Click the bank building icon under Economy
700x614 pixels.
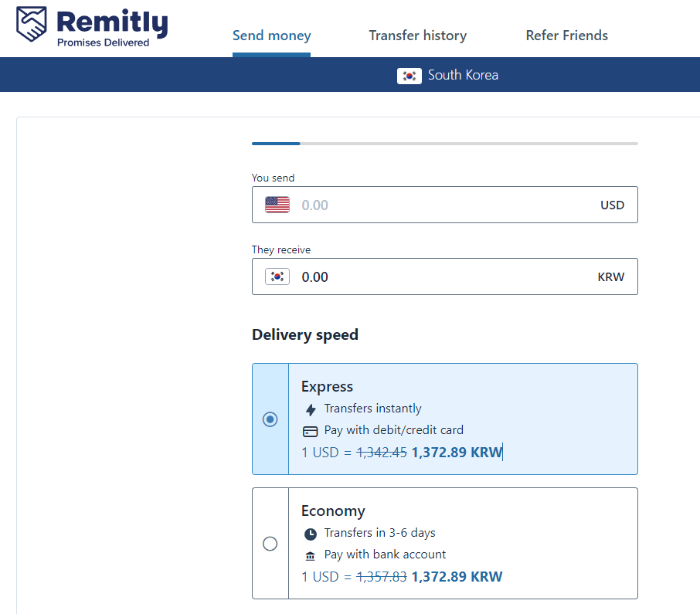311,555
